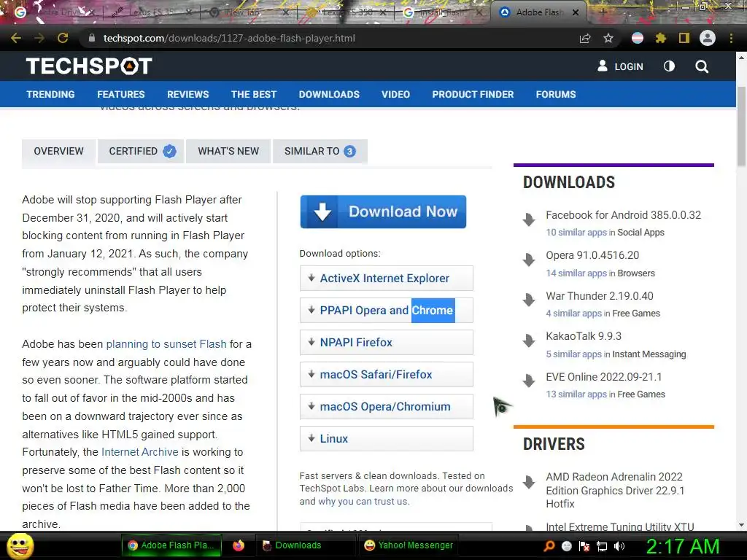This screenshot has height=560, width=747.
Task: Open the share page icon in address bar
Action: 585,38
